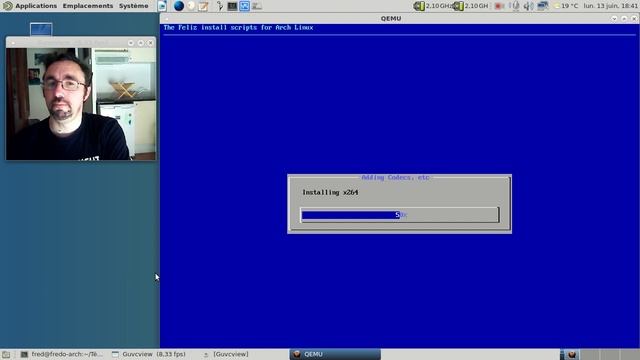Click the small icon right of the bottom taskbar
Screen dimensions: 640x360
pos(571,354)
